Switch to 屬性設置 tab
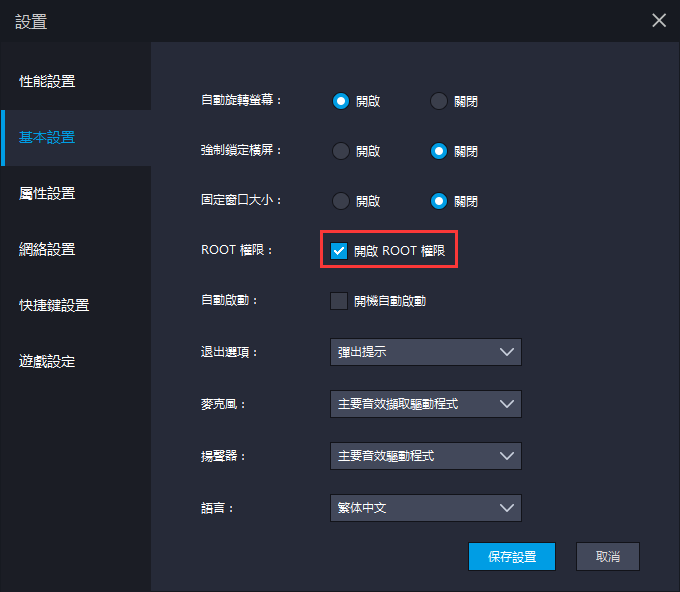This screenshot has height=592, width=680. [48, 193]
